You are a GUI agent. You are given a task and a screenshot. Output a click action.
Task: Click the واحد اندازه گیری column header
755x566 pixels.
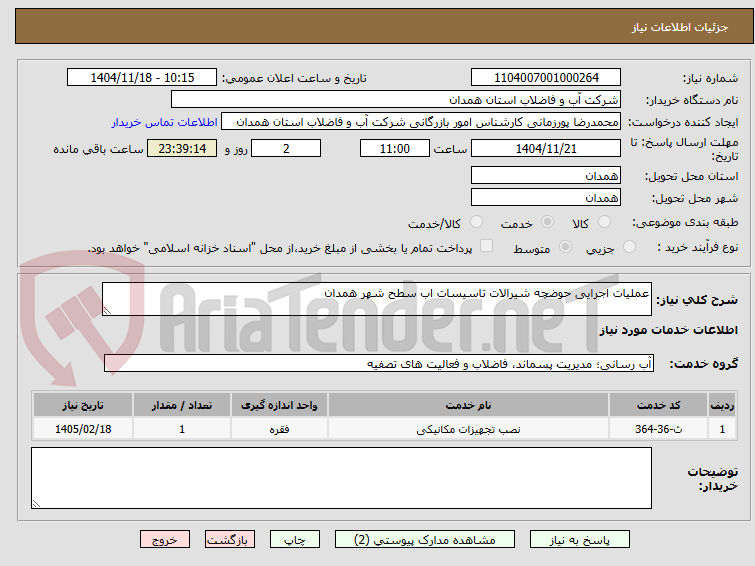(279, 405)
